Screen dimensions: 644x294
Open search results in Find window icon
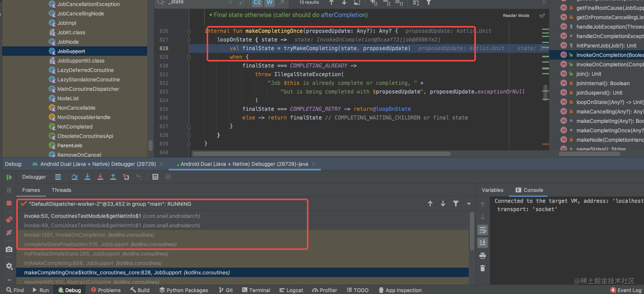(x=357, y=3)
